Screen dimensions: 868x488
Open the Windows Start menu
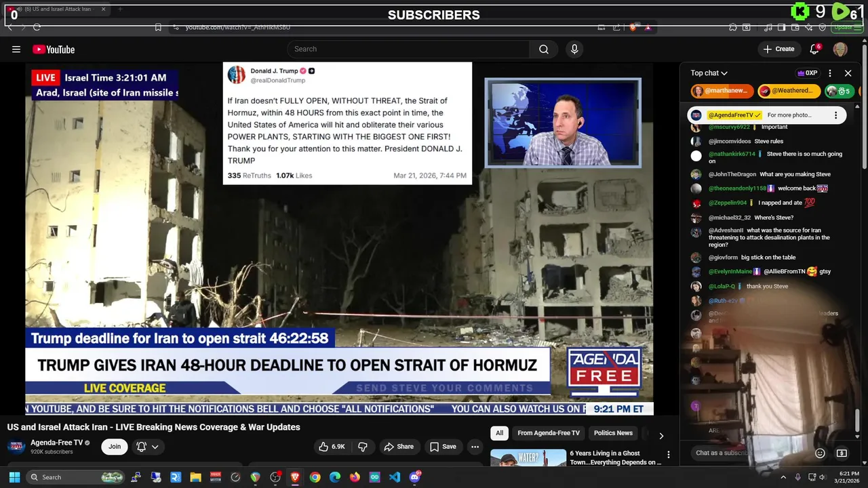[14, 477]
